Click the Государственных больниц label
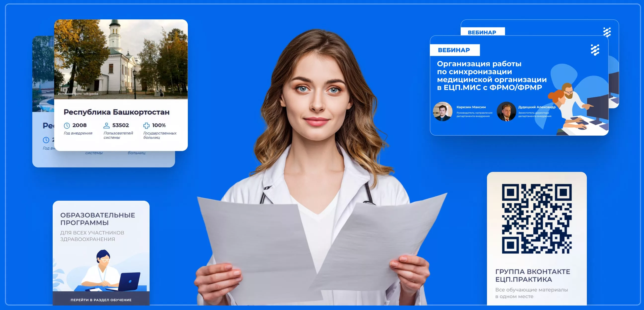Viewport: 644px width, 310px height. click(x=160, y=135)
